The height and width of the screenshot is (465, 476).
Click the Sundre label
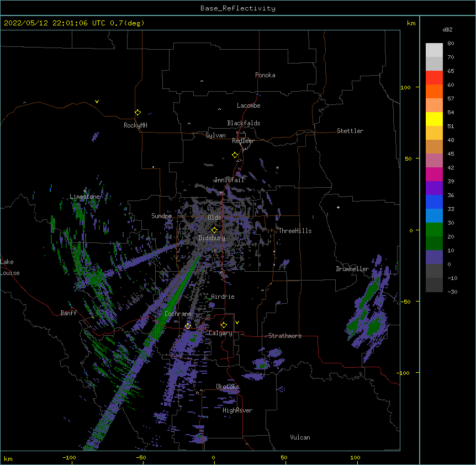161,216
